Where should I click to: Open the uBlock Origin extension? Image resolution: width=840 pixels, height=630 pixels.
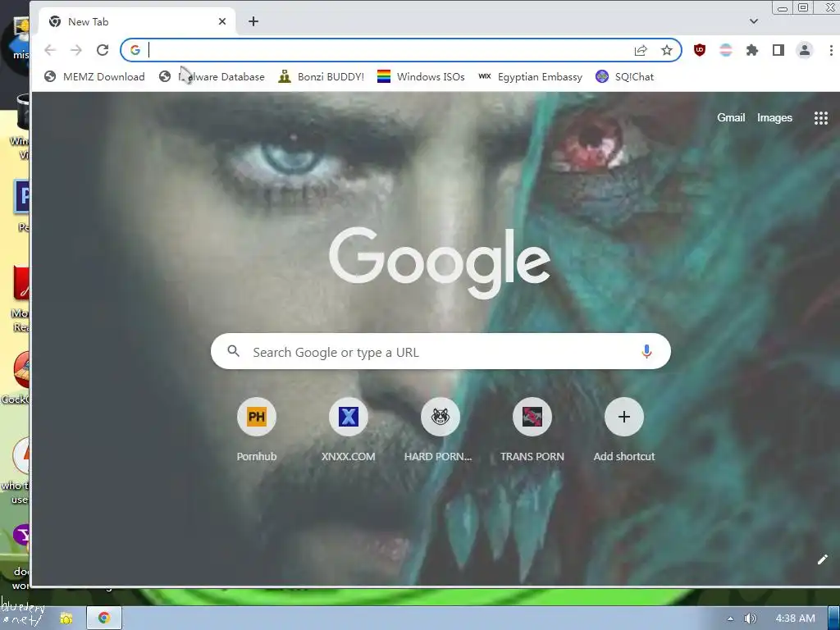click(700, 50)
